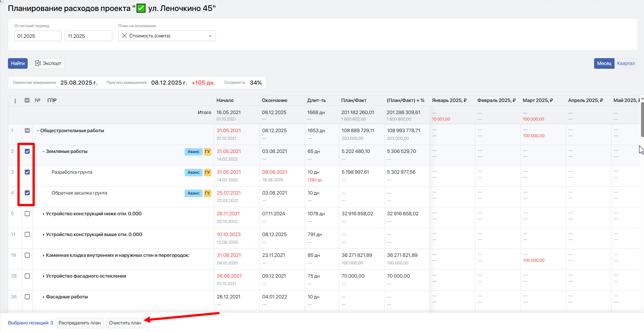The width and height of the screenshot is (644, 332).
Task: Expand Устройство фасадного остекления group
Action: click(x=43, y=276)
